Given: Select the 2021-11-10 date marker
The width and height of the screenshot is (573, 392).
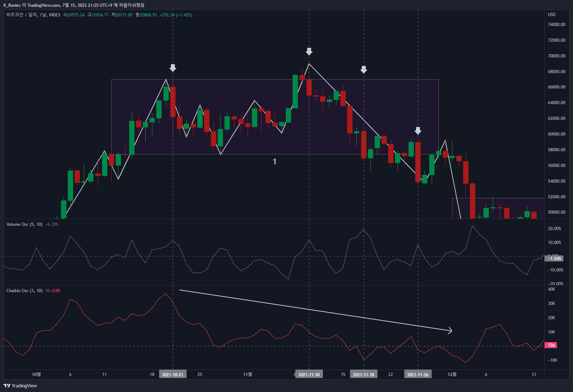Looking at the screenshot, I should [x=309, y=375].
